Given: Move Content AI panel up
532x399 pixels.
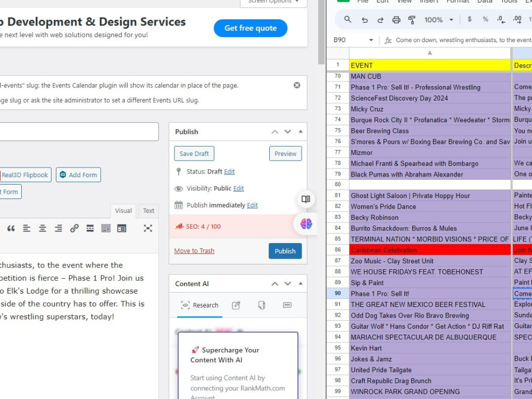Looking at the screenshot, I should (x=275, y=284).
